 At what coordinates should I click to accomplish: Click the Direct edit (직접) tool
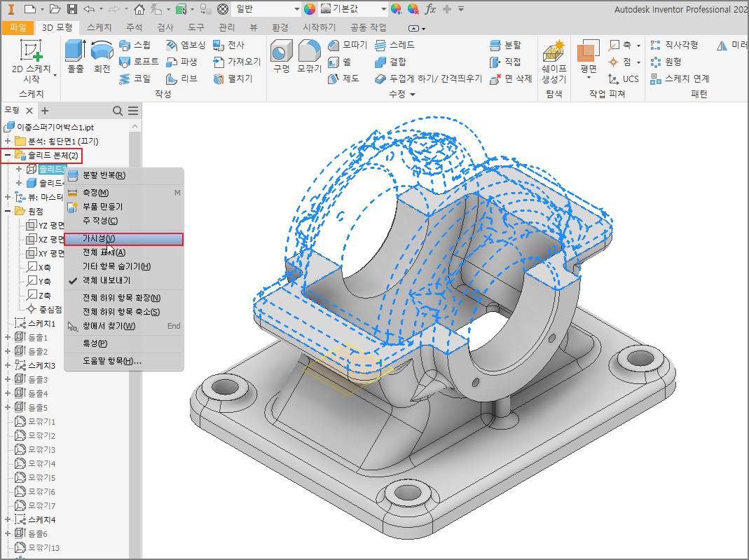(506, 62)
